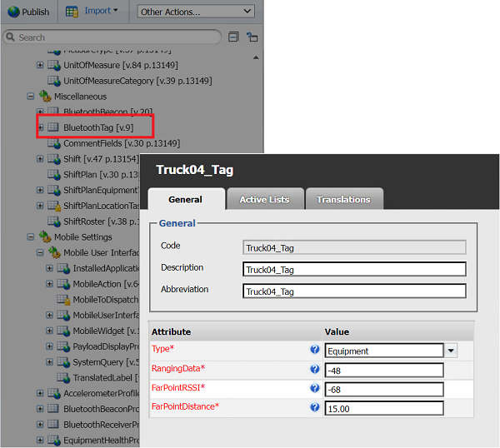500x448 pixels.
Task: Click the Attribute column header
Action: pos(236,331)
